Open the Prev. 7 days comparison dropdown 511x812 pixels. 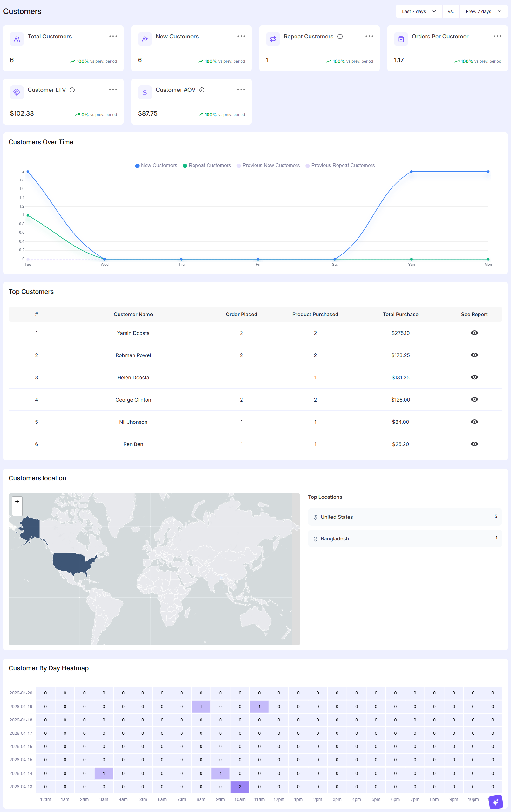[x=483, y=11]
